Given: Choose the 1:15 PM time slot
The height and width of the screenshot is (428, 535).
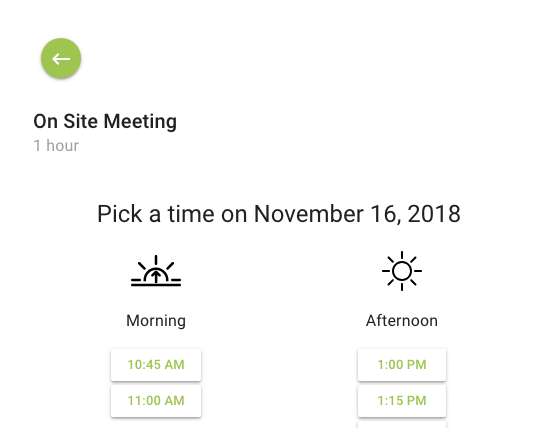Looking at the screenshot, I should 402,401.
